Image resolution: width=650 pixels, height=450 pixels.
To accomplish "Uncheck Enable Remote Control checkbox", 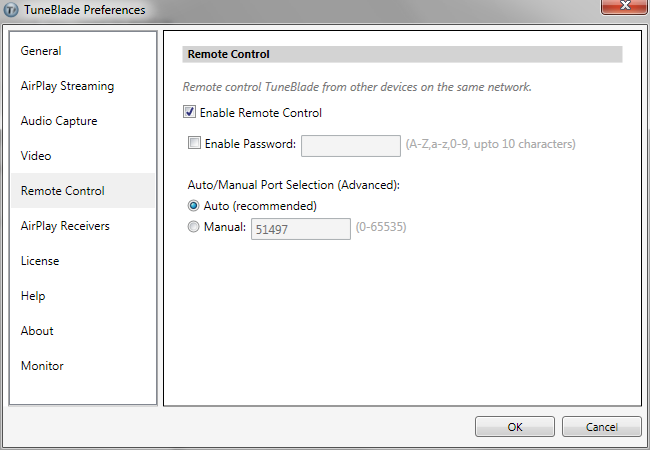I will pyautogui.click(x=189, y=112).
